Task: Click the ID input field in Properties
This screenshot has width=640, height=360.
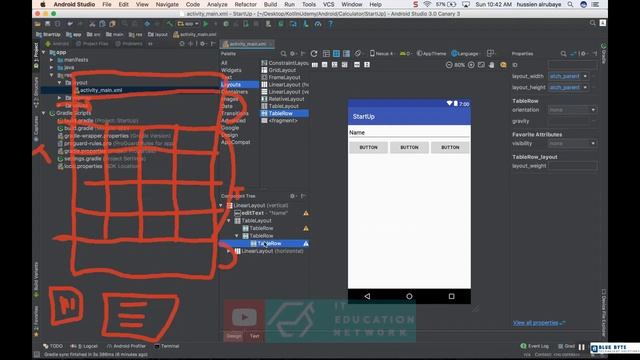Action: (x=572, y=65)
